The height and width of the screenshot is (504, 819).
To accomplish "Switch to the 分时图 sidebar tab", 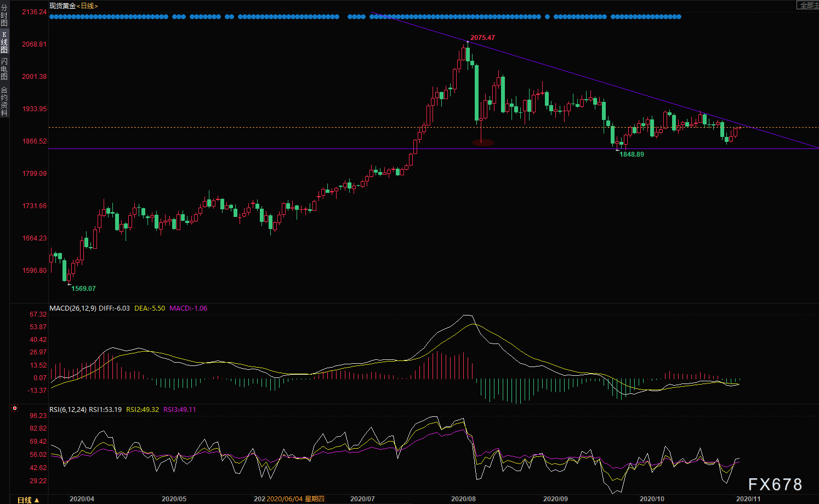I will click(4, 16).
